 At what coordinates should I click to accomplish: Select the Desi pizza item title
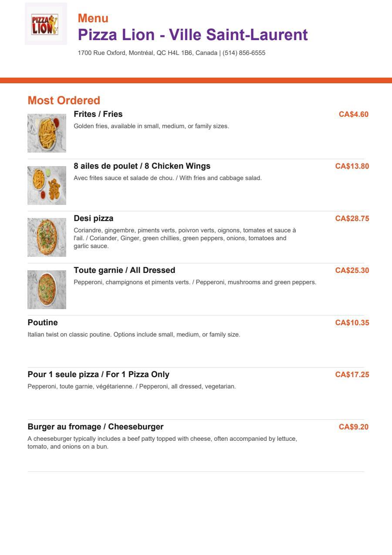(93, 218)
